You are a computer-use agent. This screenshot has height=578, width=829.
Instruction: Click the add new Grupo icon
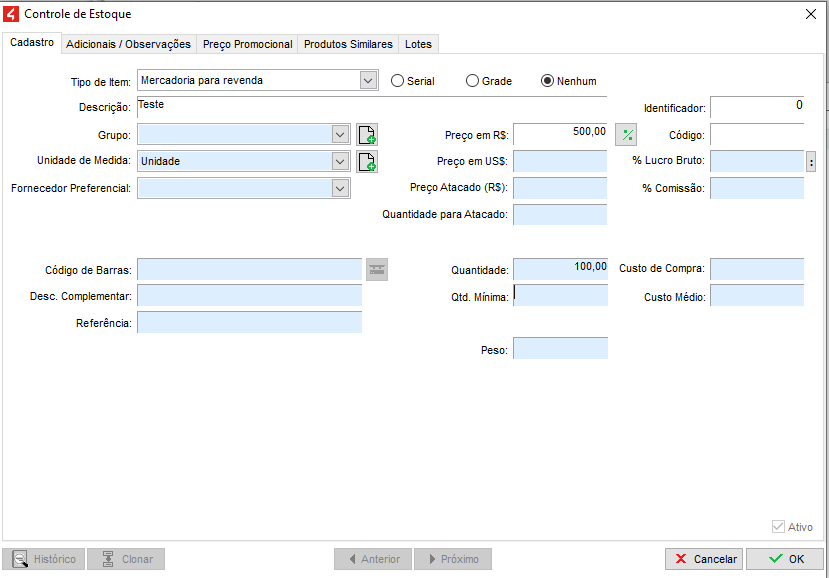point(367,135)
